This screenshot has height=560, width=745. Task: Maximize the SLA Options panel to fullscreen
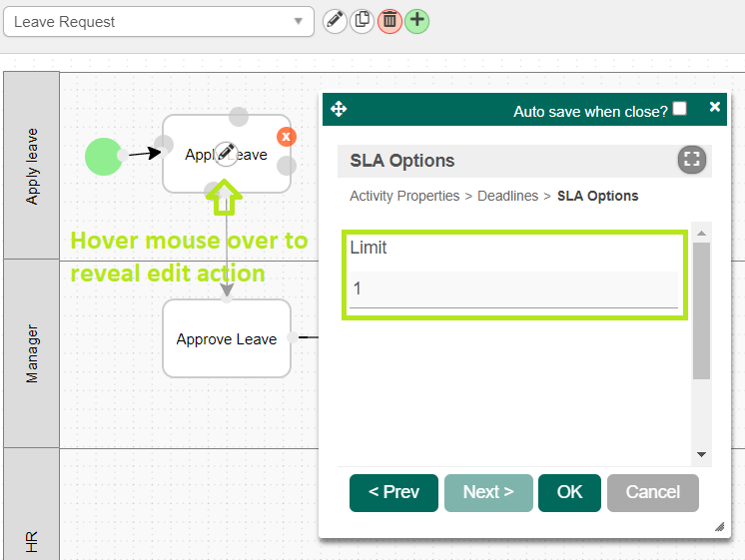point(692,159)
